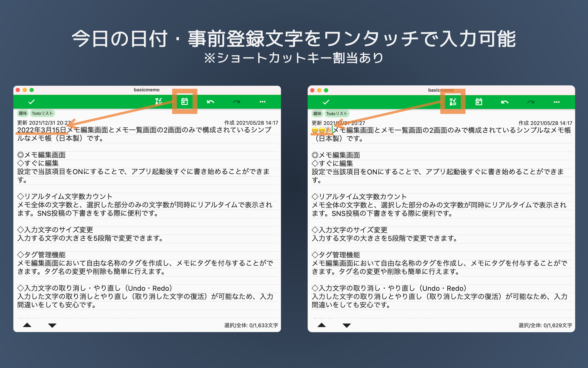The image size is (588, 368).
Task: Click the down triangle in right window footer
Action: click(347, 325)
